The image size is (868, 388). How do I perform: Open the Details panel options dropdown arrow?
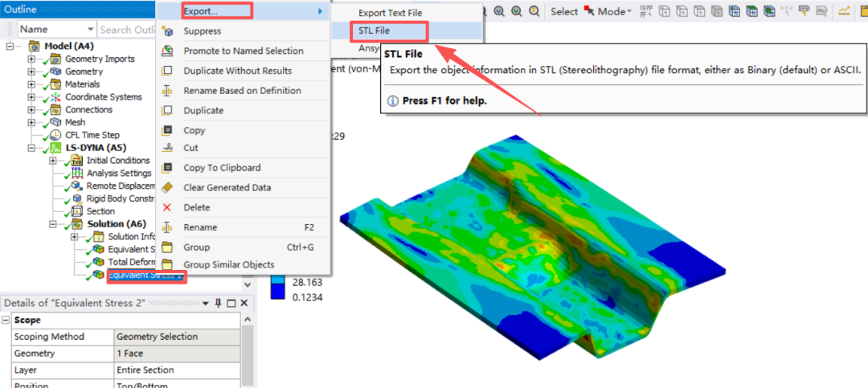(x=206, y=304)
